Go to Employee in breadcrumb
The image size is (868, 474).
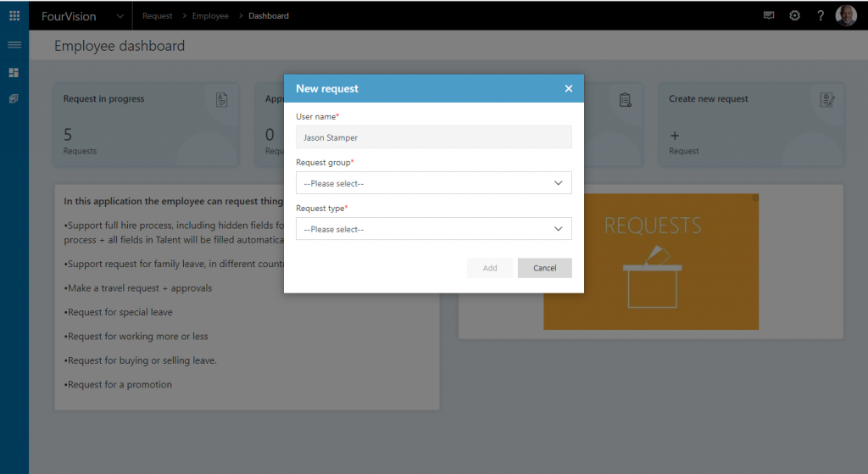[210, 16]
